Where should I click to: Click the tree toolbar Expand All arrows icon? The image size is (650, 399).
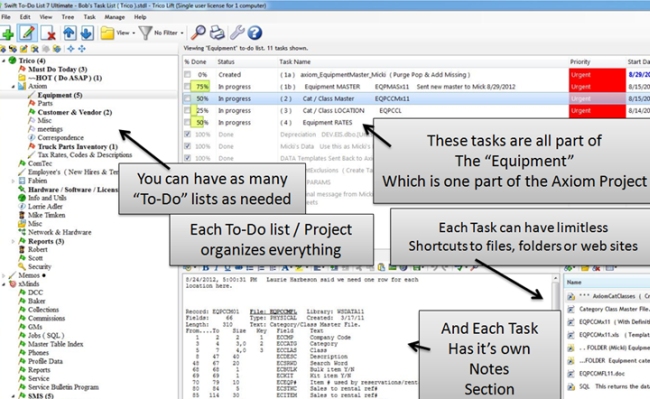71,49
